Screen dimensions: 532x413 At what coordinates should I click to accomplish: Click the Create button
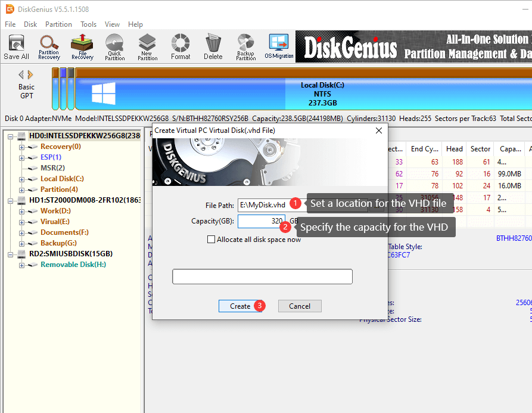point(240,306)
